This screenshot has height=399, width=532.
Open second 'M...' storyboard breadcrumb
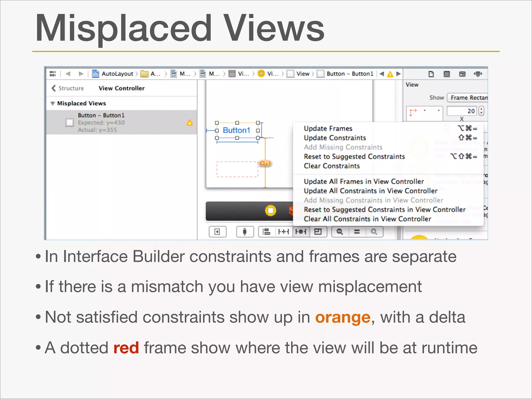pyautogui.click(x=210, y=74)
